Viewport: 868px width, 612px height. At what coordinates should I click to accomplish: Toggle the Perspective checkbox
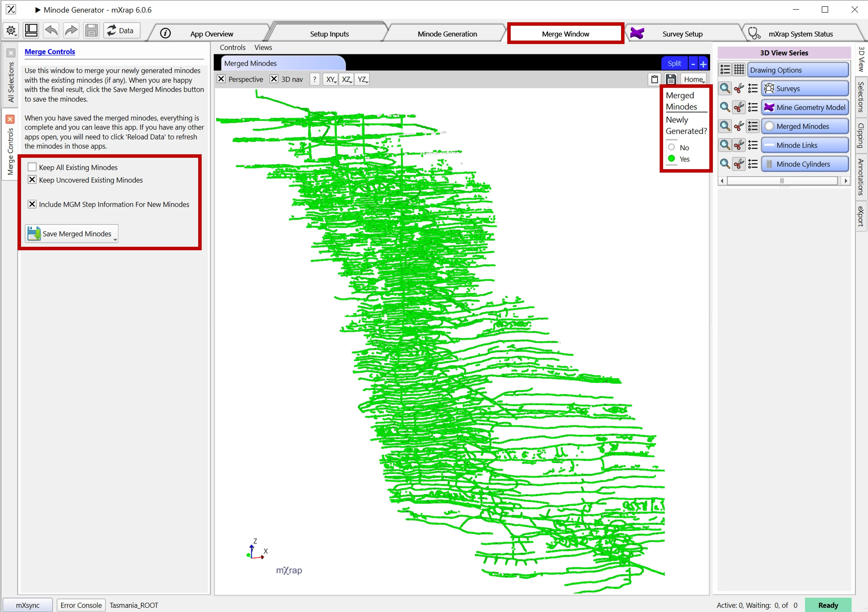(x=221, y=79)
